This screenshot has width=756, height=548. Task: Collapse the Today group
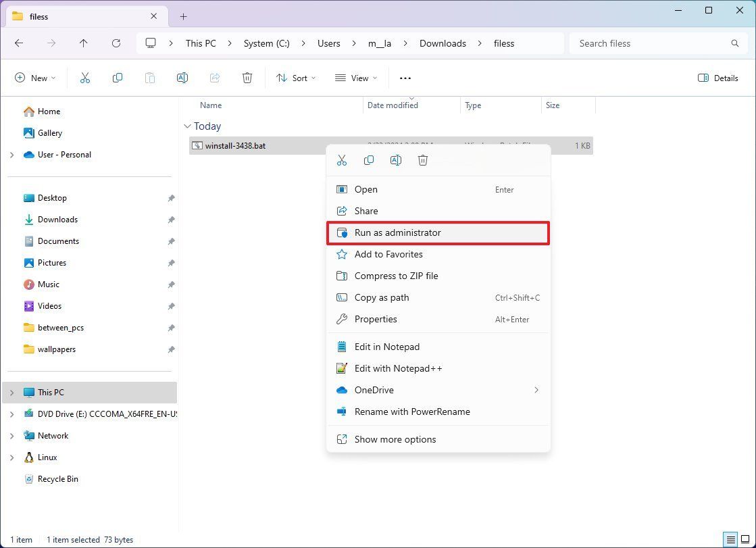click(187, 126)
